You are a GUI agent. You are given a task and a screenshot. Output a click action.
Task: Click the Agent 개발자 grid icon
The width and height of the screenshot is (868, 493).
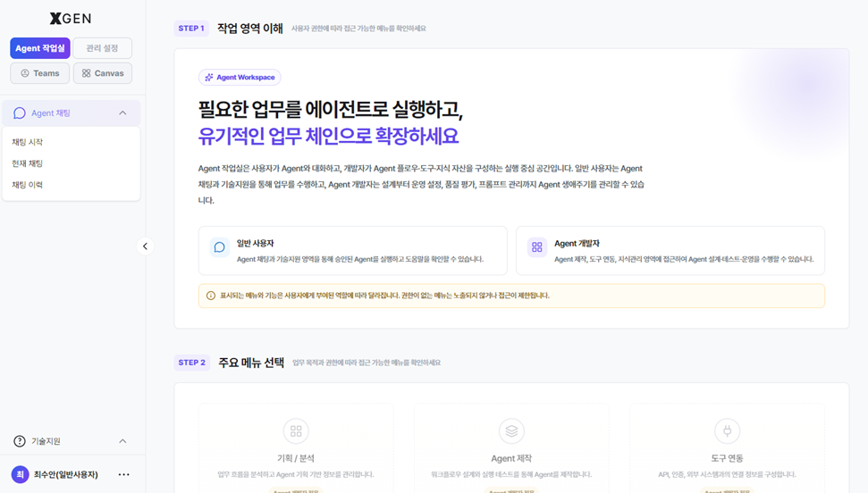(537, 247)
